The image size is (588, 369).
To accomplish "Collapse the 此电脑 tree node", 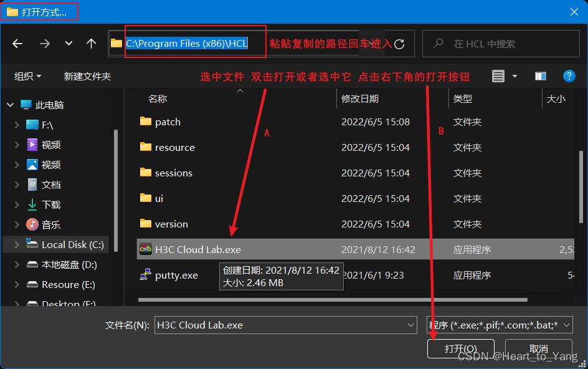I will pyautogui.click(x=11, y=105).
